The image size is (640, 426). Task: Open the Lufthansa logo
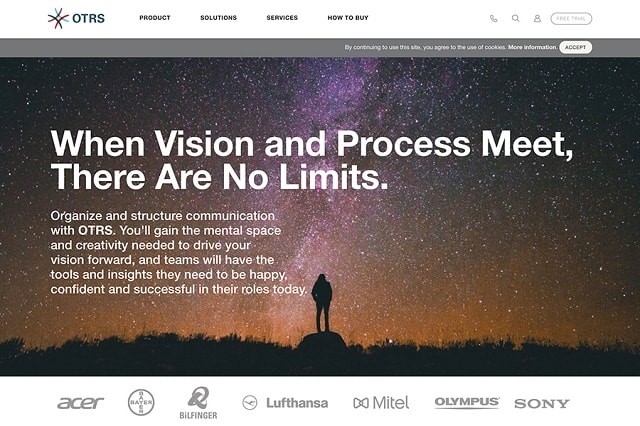285,403
